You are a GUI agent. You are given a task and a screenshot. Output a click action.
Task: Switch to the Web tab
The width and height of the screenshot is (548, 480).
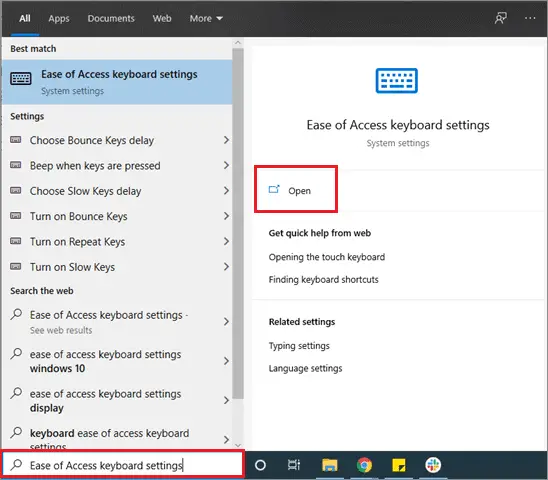pos(162,18)
